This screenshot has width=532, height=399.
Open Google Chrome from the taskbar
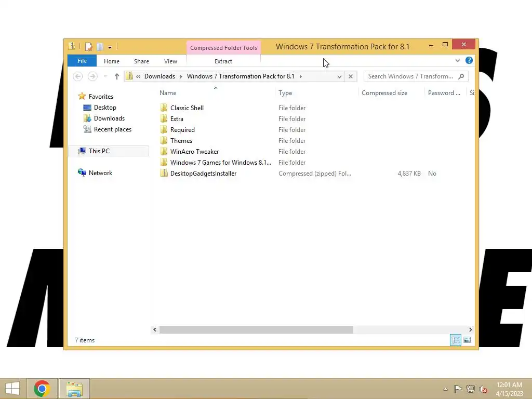(42, 389)
